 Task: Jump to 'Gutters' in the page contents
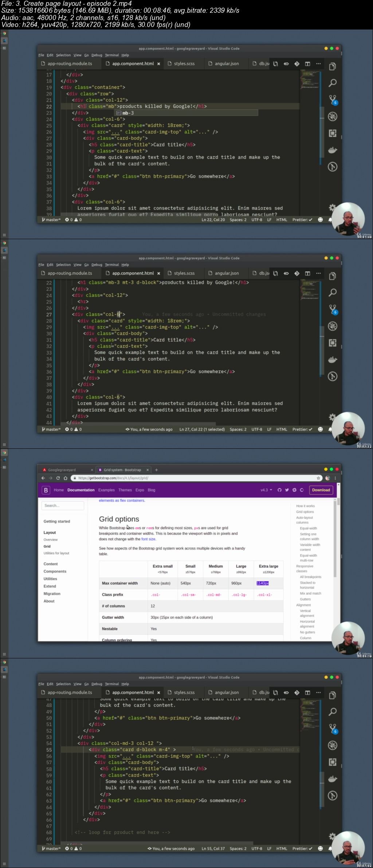click(305, 599)
